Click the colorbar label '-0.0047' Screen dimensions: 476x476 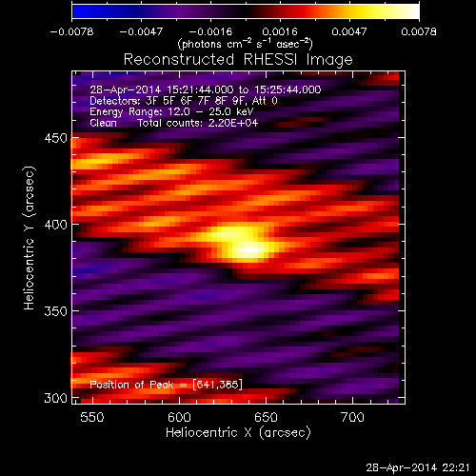pos(141,31)
